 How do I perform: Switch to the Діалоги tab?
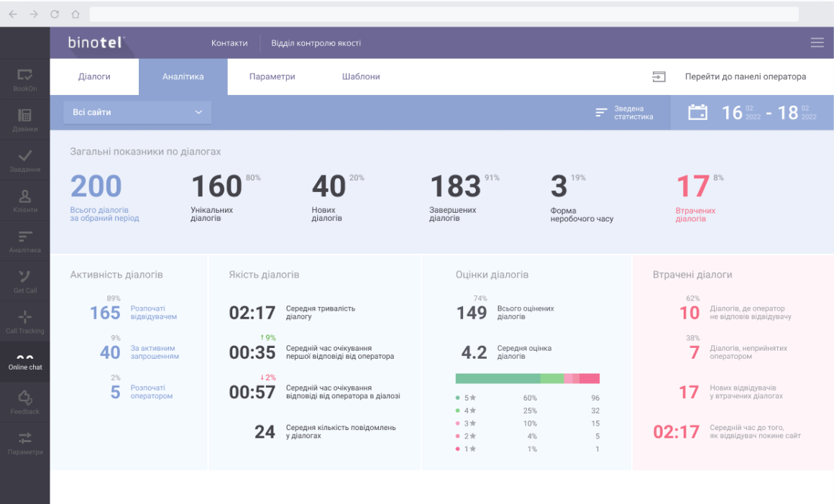coord(94,76)
